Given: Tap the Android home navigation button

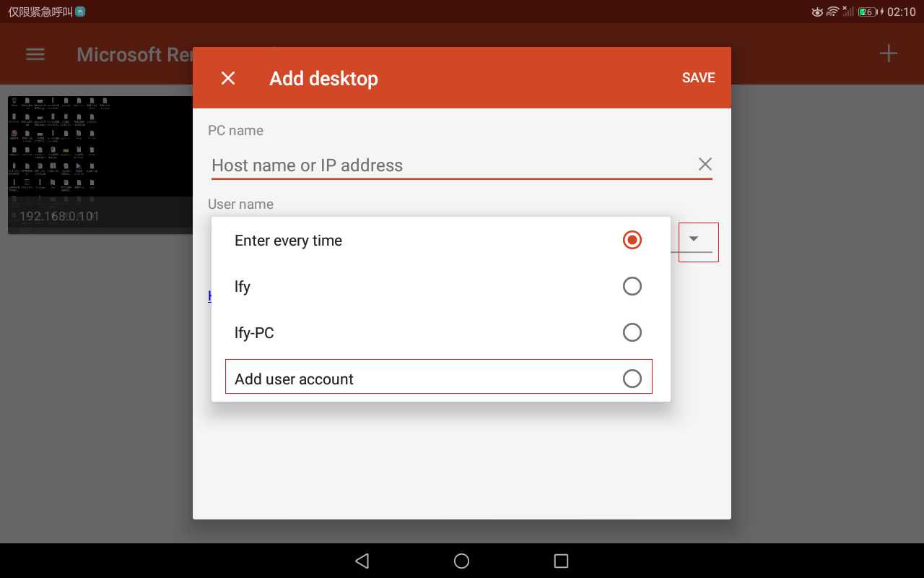Looking at the screenshot, I should (x=462, y=561).
